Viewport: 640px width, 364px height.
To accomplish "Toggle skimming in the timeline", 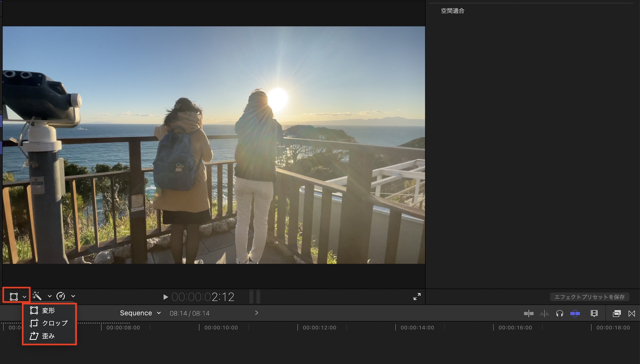I will tap(529, 314).
